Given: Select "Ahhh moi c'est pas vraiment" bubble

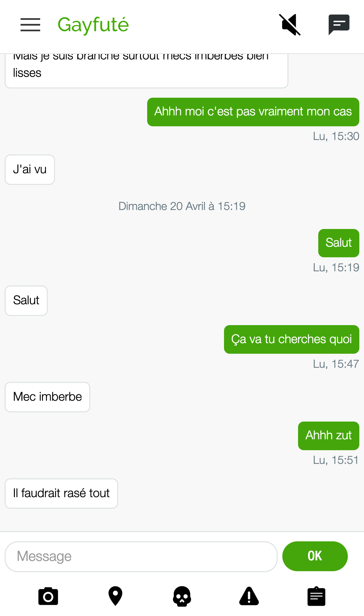Looking at the screenshot, I should click(x=253, y=112).
